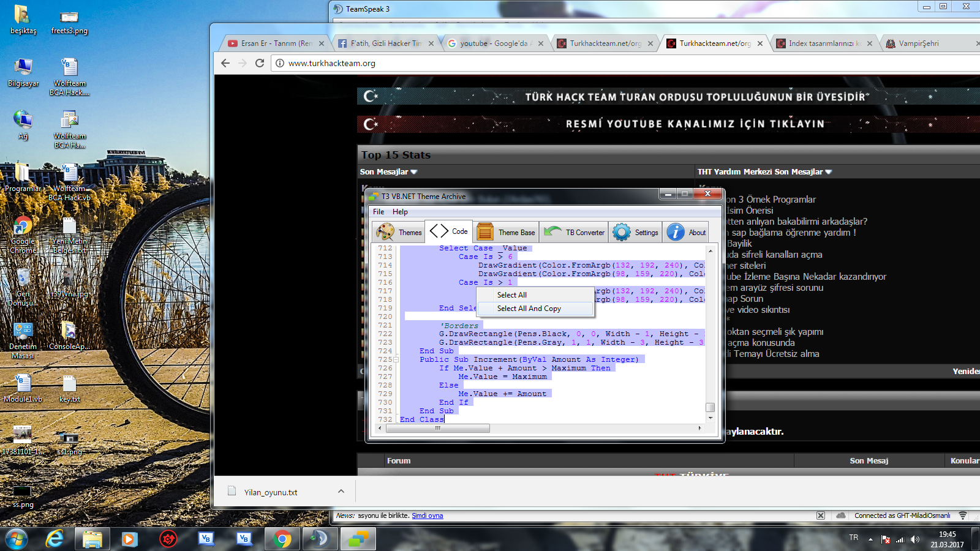The image size is (980, 551).
Task: Open the TB Converter tab
Action: point(574,232)
